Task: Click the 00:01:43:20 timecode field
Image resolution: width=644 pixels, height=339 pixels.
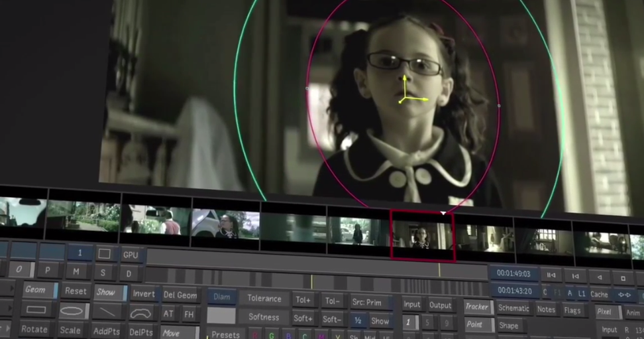Action: 515,291
